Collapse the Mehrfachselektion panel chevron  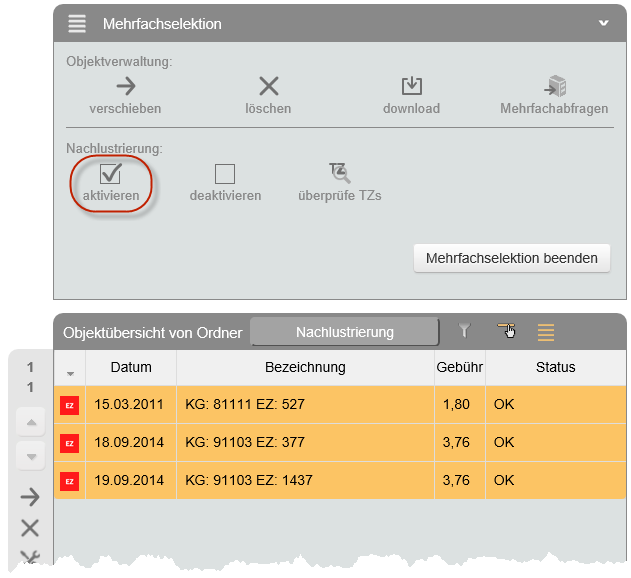[603, 23]
